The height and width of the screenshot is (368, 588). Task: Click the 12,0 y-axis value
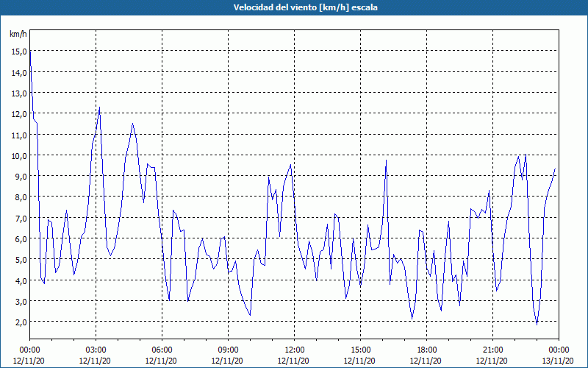tap(19, 114)
